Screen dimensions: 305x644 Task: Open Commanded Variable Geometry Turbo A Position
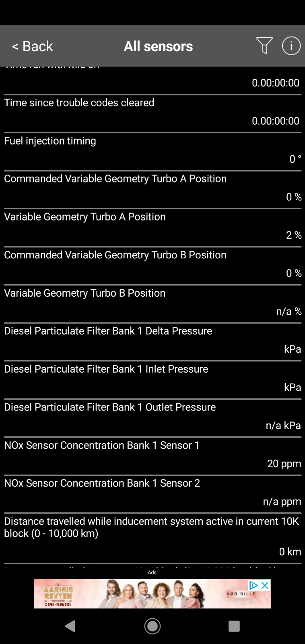pos(152,190)
